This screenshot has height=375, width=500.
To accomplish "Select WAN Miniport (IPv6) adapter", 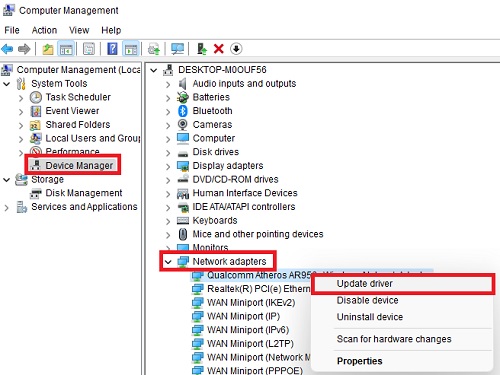I will click(248, 330).
